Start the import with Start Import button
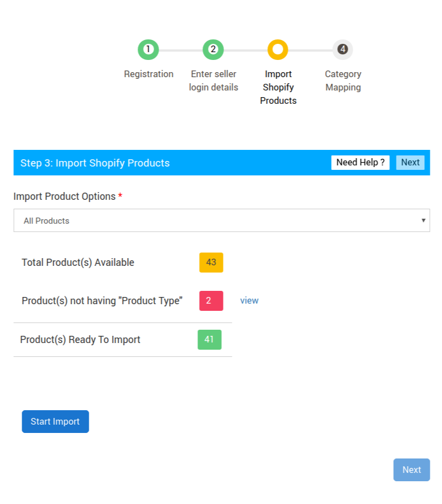The width and height of the screenshot is (442, 504). coord(55,421)
